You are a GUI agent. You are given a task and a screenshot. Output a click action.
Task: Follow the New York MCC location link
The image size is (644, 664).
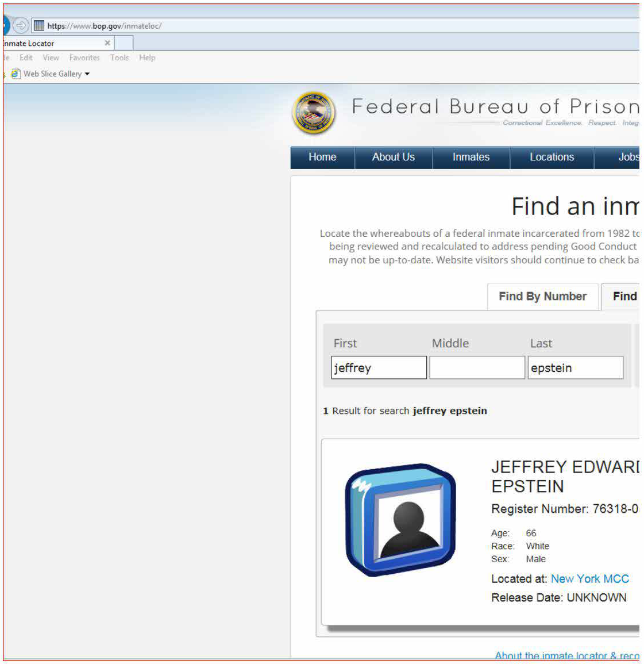coord(589,578)
